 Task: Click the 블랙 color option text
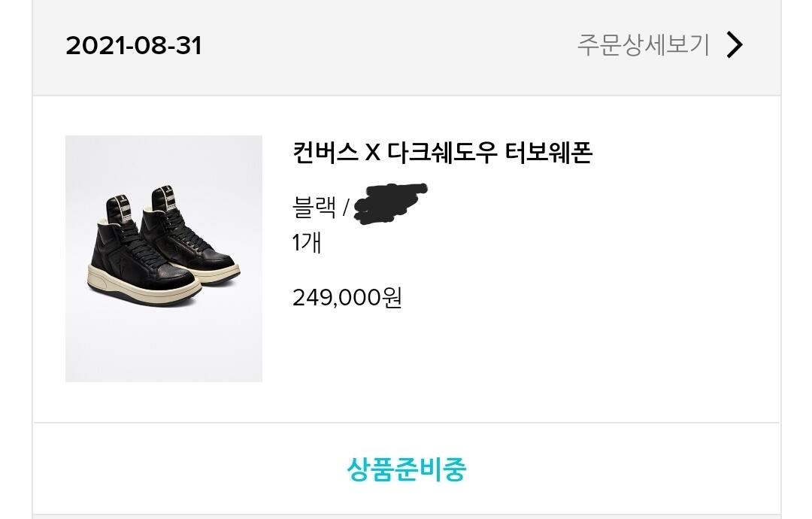(x=314, y=206)
